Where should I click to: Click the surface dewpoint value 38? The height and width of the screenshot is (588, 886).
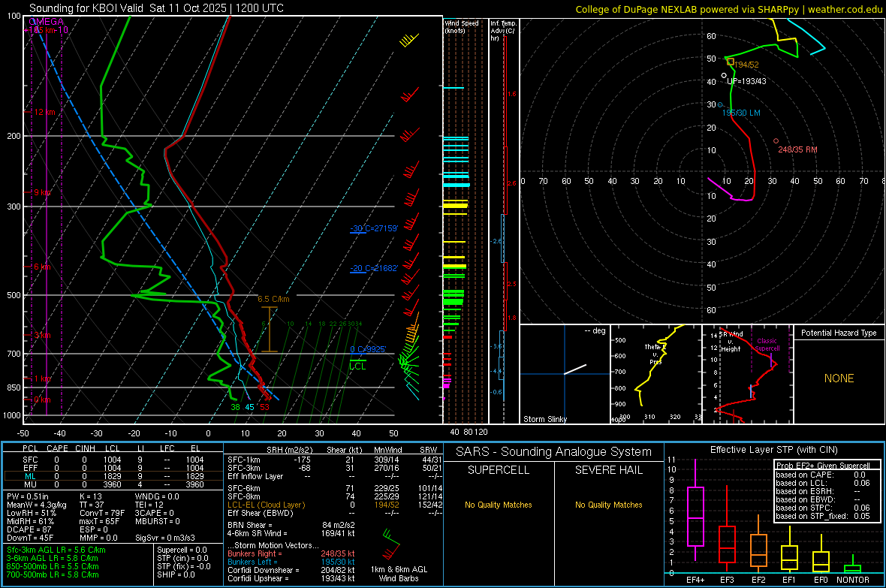point(235,407)
